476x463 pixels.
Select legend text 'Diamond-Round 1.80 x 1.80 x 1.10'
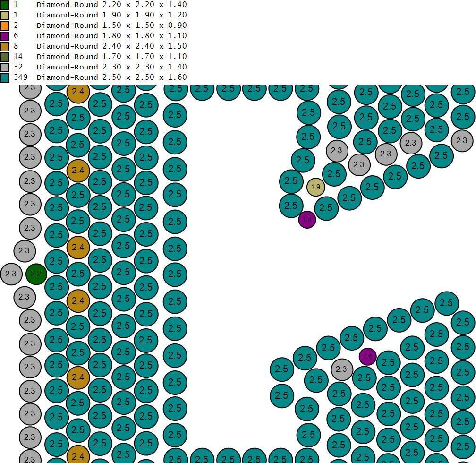(112, 35)
